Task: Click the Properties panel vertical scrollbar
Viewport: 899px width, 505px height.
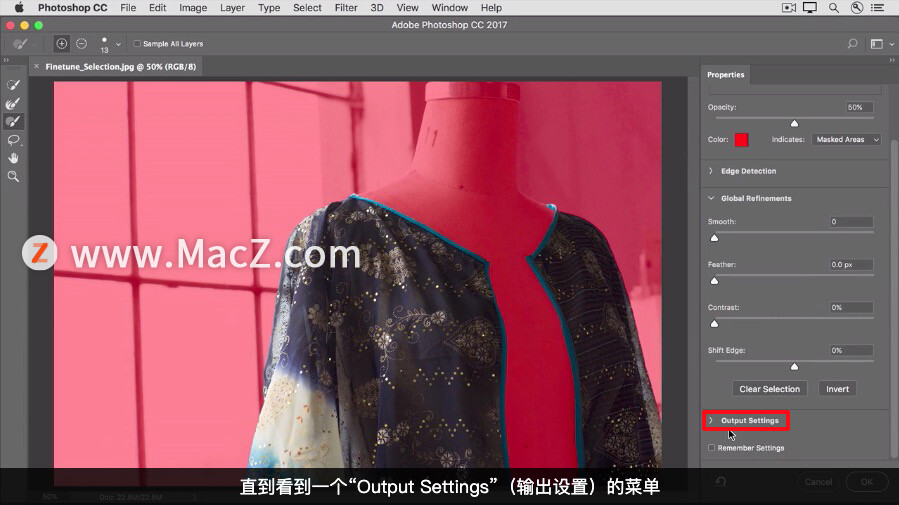Action: pyautogui.click(x=894, y=298)
